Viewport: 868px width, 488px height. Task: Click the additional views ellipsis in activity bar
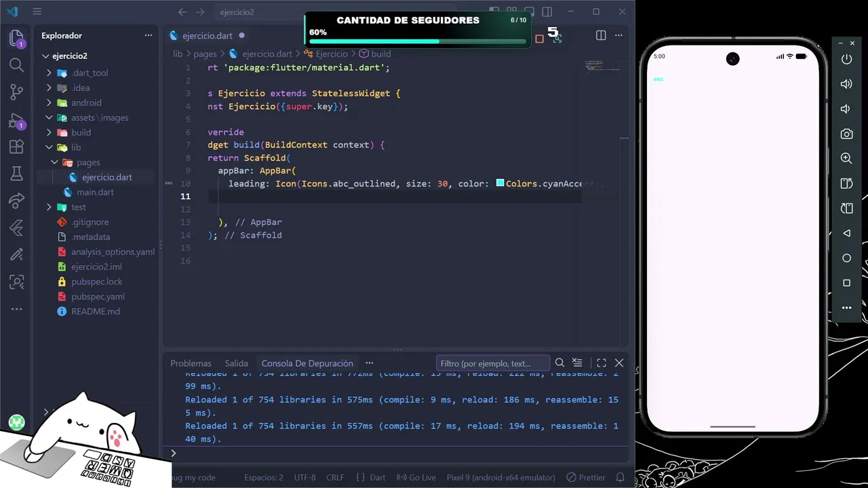click(16, 309)
